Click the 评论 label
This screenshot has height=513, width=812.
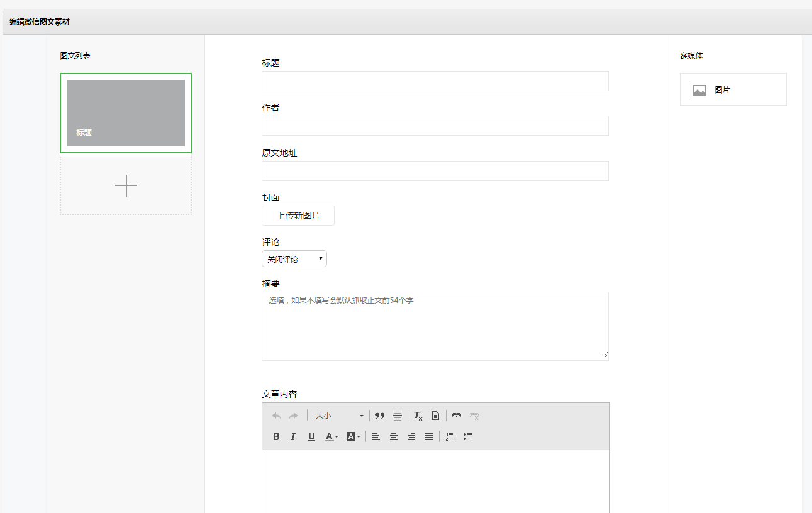click(270, 243)
